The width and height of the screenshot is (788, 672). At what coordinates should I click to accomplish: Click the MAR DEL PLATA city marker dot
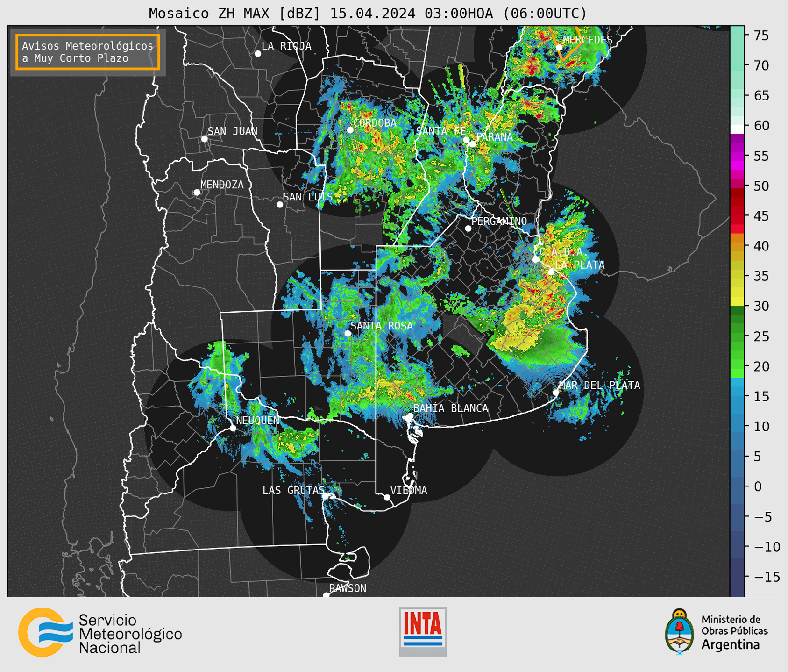(x=556, y=393)
